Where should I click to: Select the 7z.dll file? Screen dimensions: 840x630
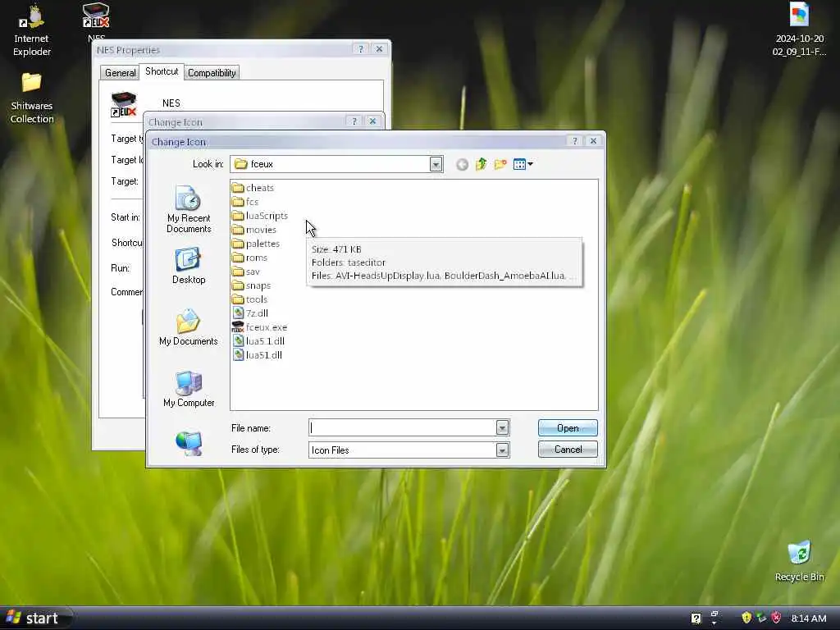tap(250, 313)
